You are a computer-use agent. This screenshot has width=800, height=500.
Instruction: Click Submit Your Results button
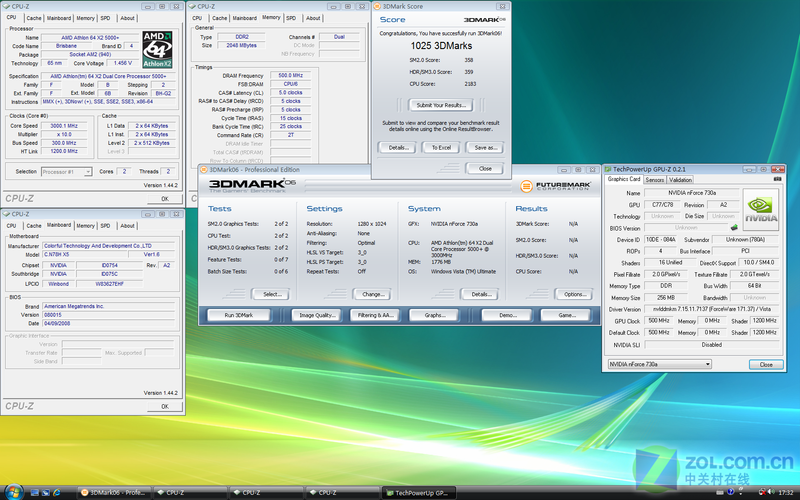[x=441, y=105]
